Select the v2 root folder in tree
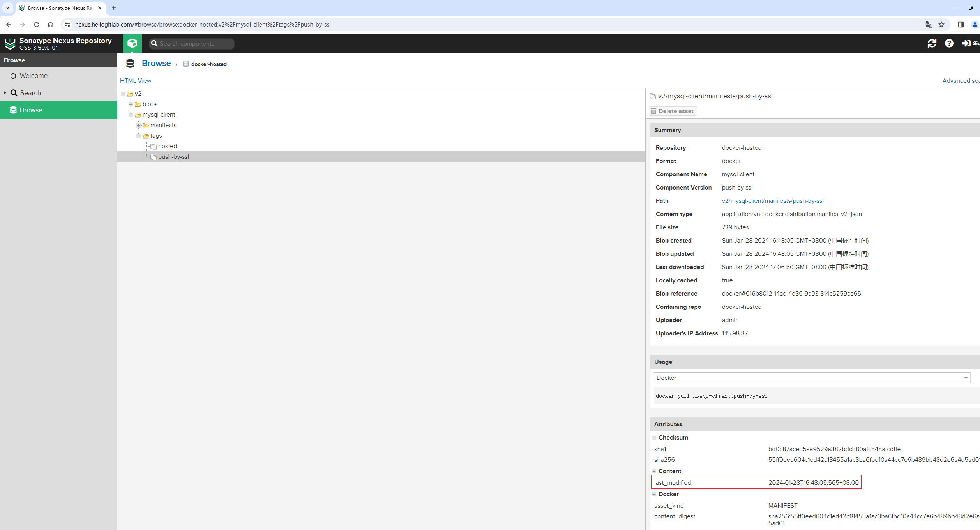This screenshot has width=980, height=530. [x=138, y=94]
